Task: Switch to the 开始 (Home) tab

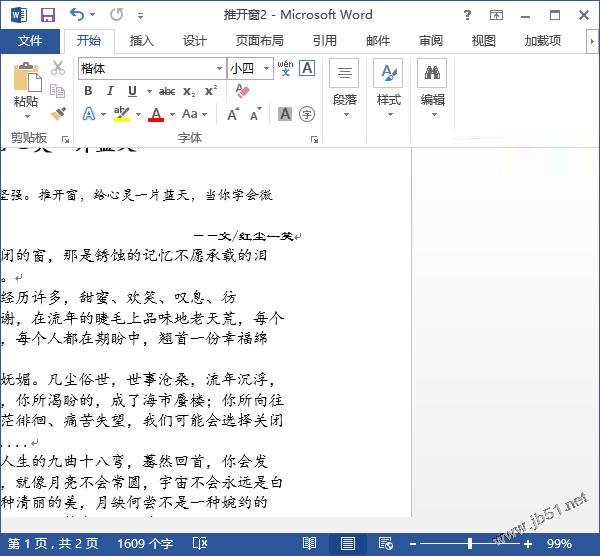Action: [x=89, y=41]
